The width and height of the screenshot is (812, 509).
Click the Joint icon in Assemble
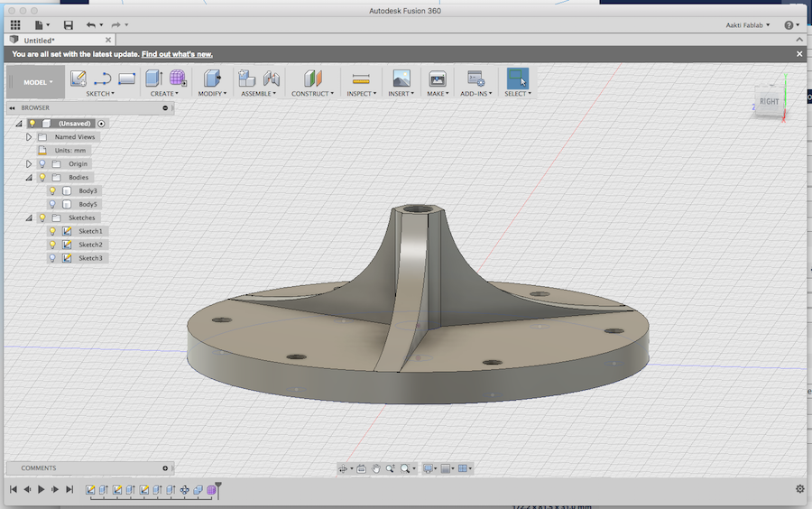pos(270,79)
